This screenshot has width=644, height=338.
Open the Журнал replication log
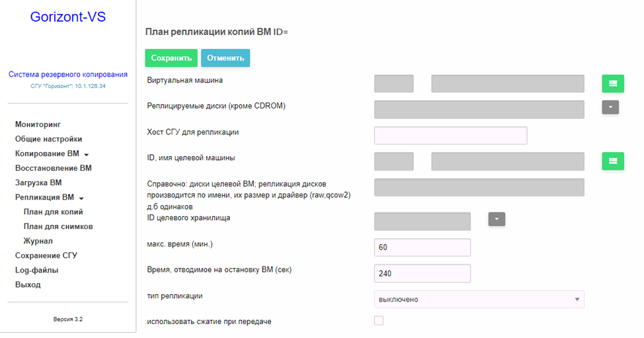[x=38, y=241]
